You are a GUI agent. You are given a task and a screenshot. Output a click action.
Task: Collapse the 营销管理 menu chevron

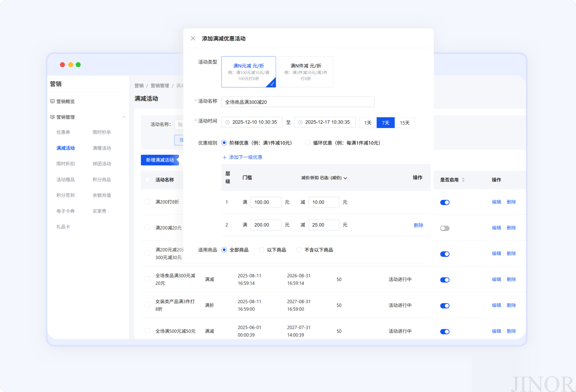pyautogui.click(x=124, y=117)
